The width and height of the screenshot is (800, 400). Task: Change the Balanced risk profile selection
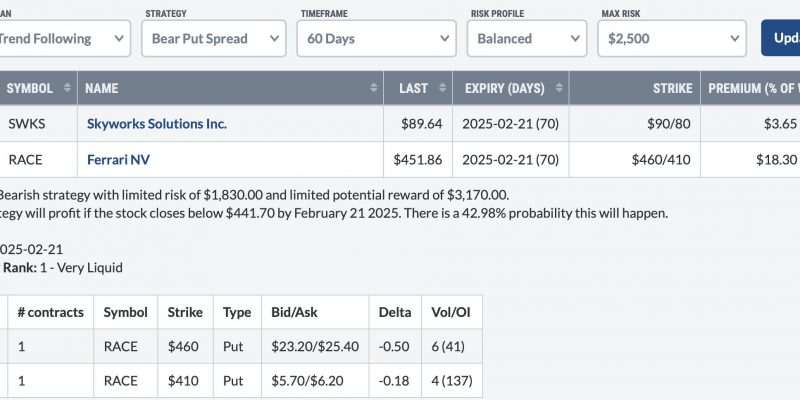point(527,38)
